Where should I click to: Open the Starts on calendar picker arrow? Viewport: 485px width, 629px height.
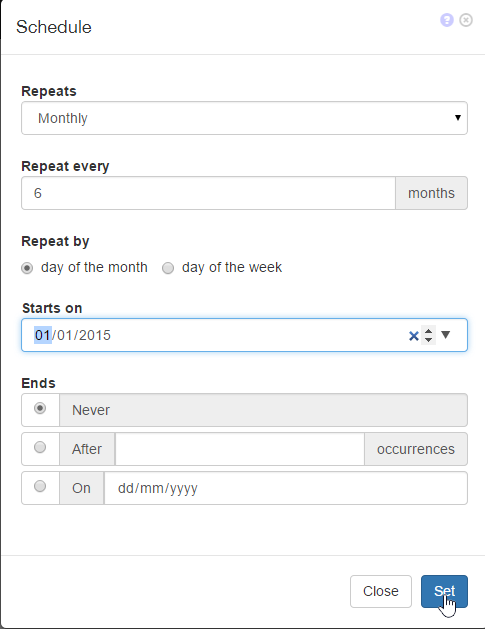[x=446, y=335]
